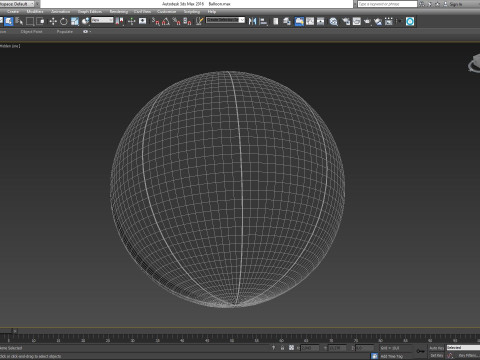
Task: Click the Set Keys key icon
Action: point(421,351)
